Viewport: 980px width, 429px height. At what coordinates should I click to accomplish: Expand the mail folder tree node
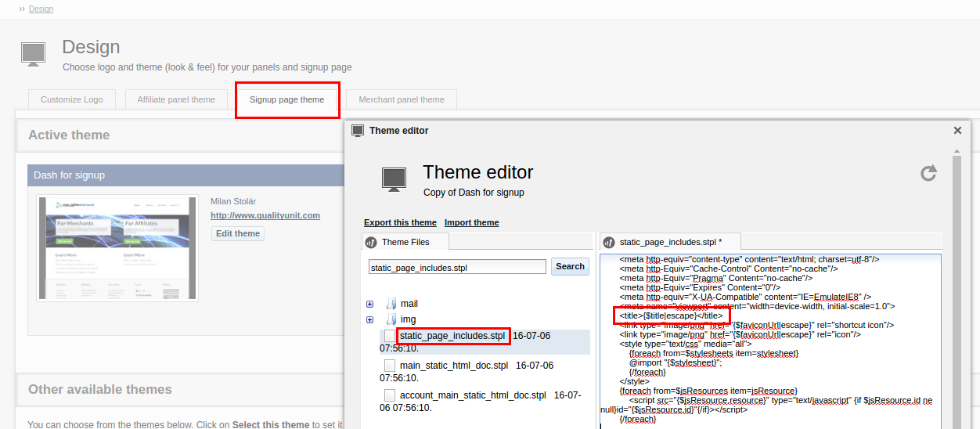369,304
